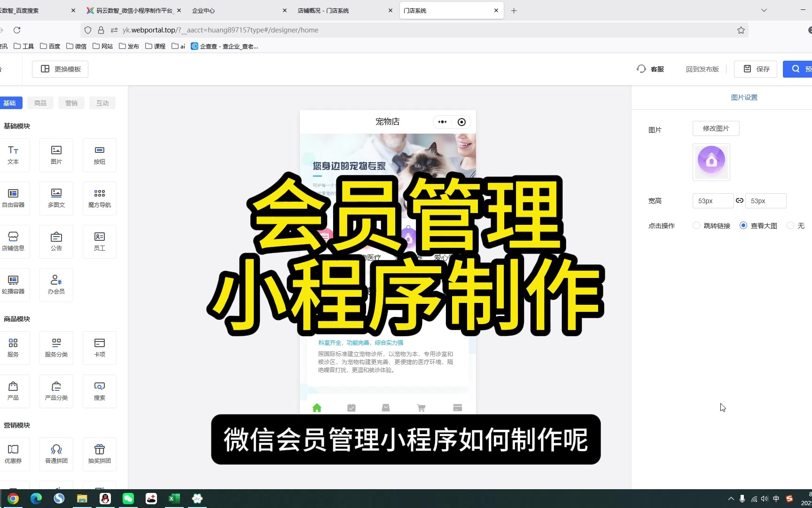Open the 课程 bookmarks folder

pos(156,46)
